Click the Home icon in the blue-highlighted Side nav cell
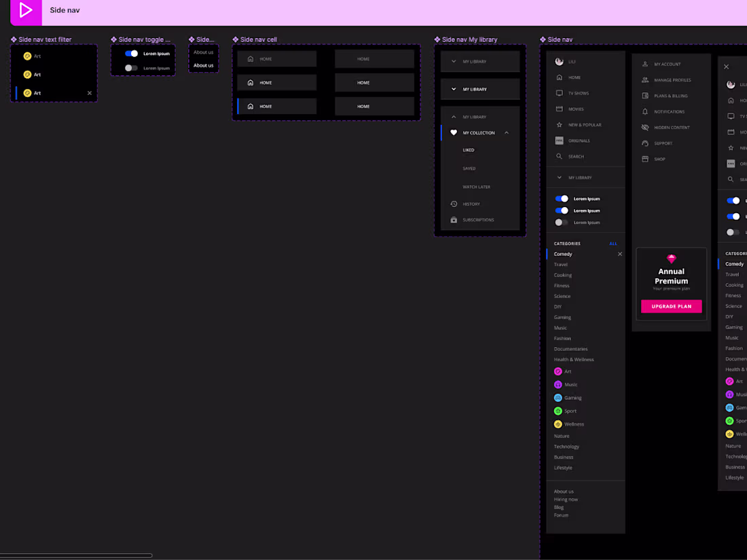Screen dimensions: 747x560 point(251,106)
